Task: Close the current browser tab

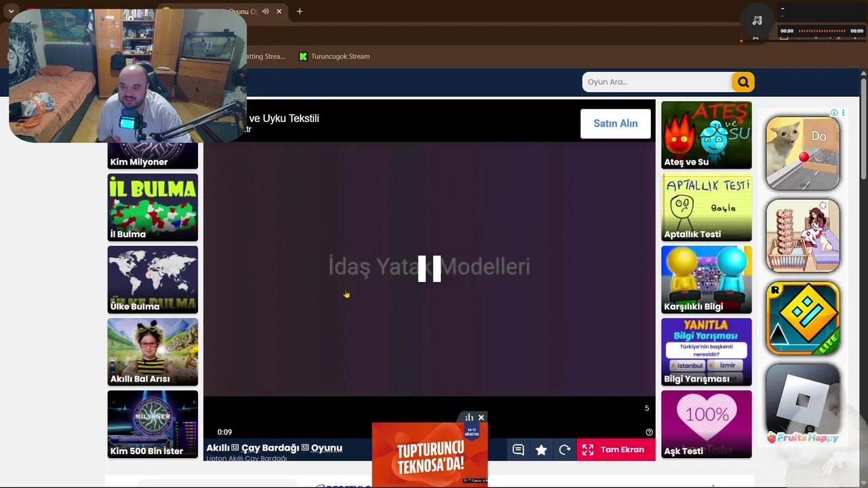Action: 279,12
